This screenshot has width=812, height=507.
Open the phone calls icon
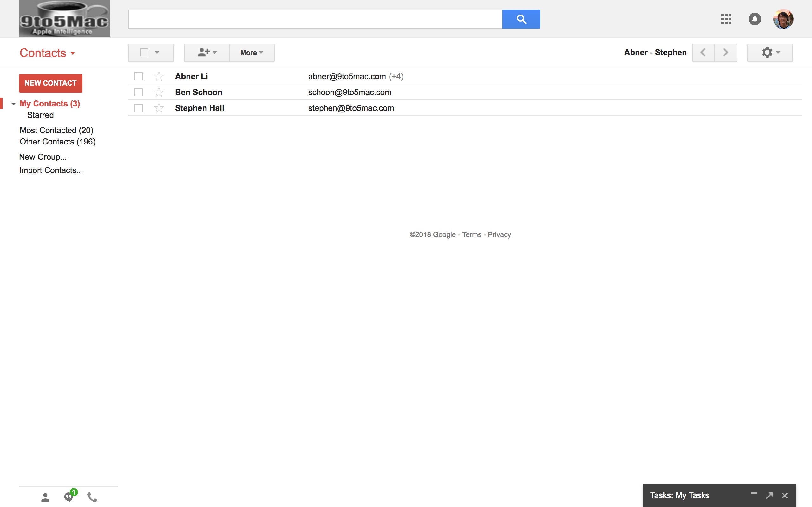click(92, 497)
